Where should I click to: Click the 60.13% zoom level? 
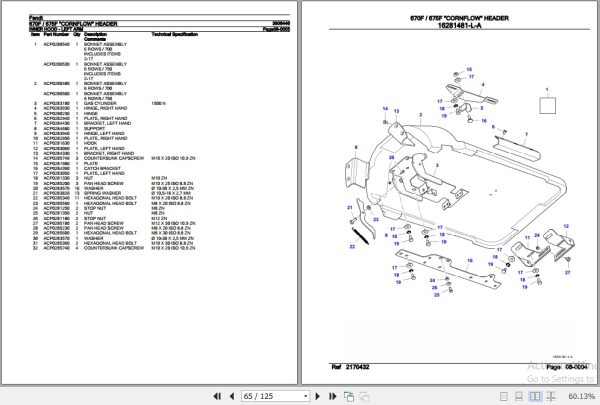(582, 396)
